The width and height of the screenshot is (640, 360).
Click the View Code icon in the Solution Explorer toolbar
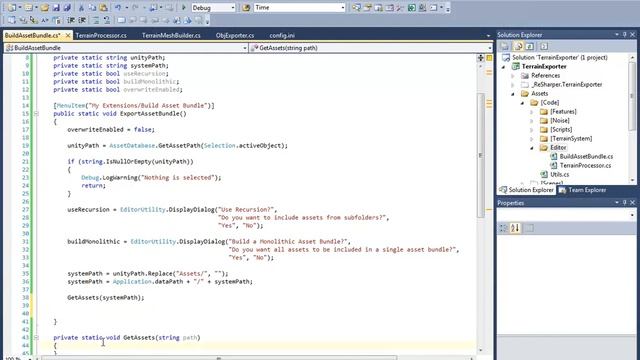pyautogui.click(x=544, y=46)
